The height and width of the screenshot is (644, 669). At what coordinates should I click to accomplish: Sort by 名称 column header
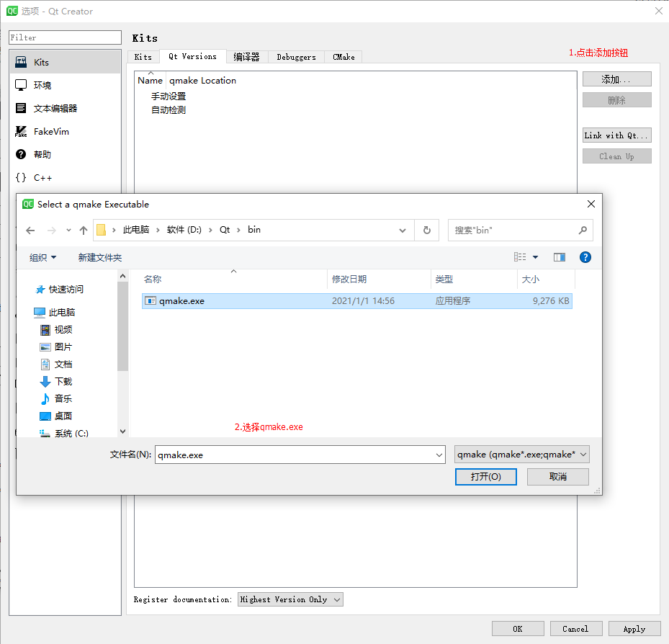tap(234, 279)
